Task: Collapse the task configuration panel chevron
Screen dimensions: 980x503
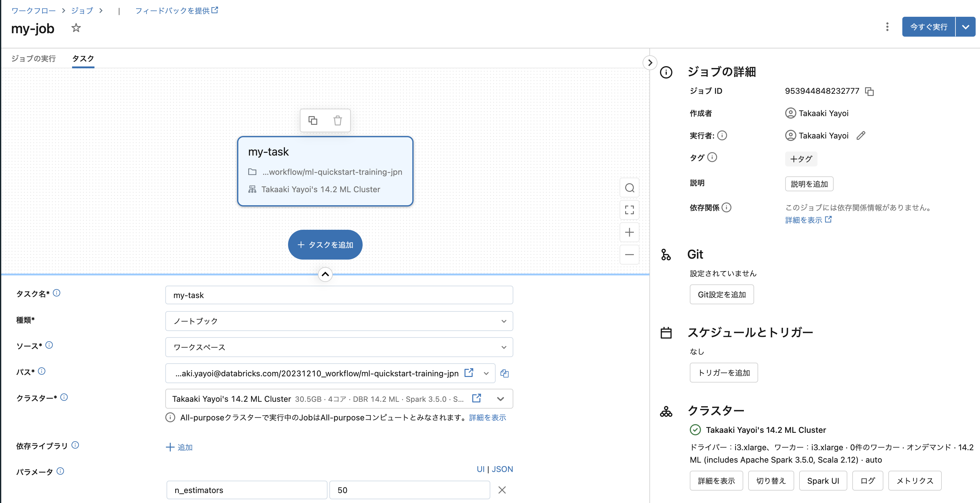Action: click(x=325, y=274)
